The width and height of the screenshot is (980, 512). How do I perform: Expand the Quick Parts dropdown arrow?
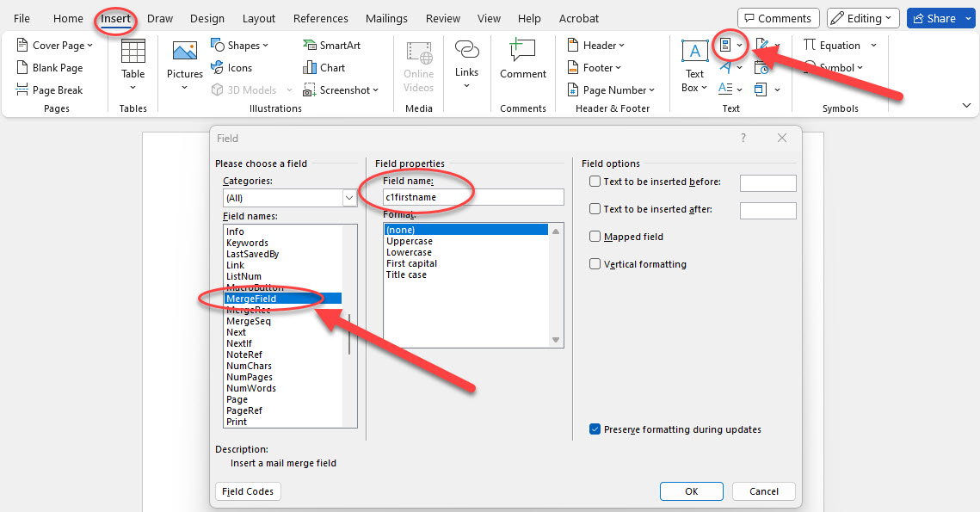[x=739, y=45]
